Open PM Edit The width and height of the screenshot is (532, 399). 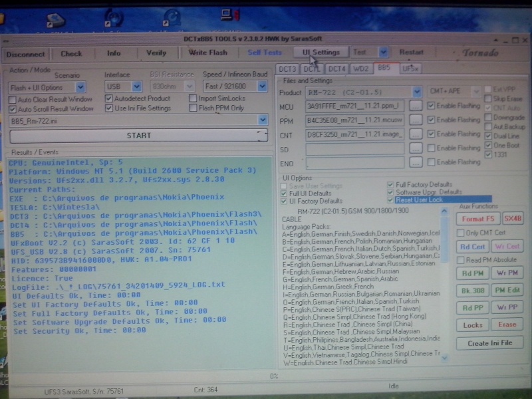(x=507, y=290)
